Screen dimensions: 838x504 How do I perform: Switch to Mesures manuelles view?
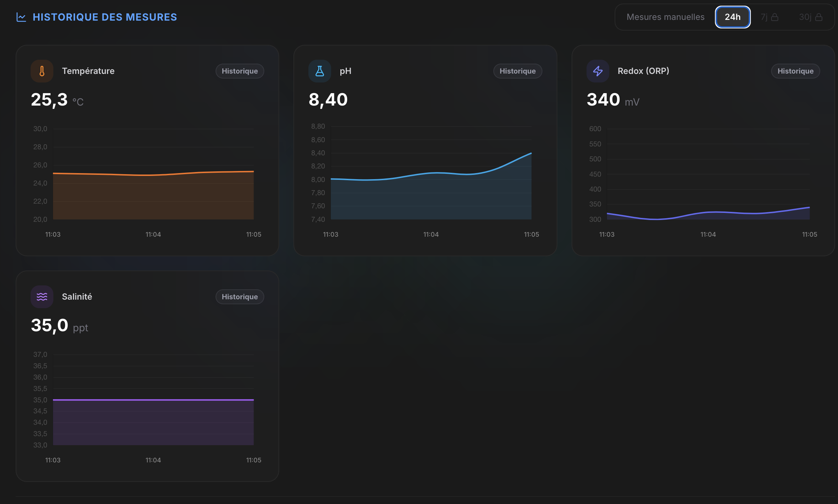(665, 17)
